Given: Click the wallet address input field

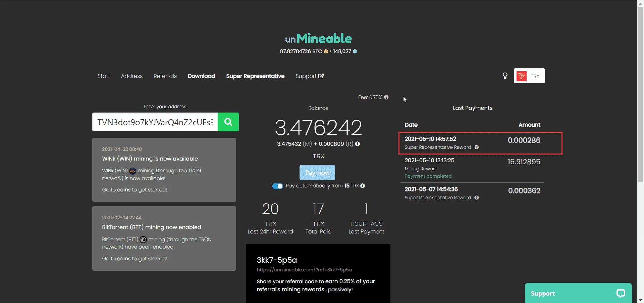Looking at the screenshot, I should [155, 122].
